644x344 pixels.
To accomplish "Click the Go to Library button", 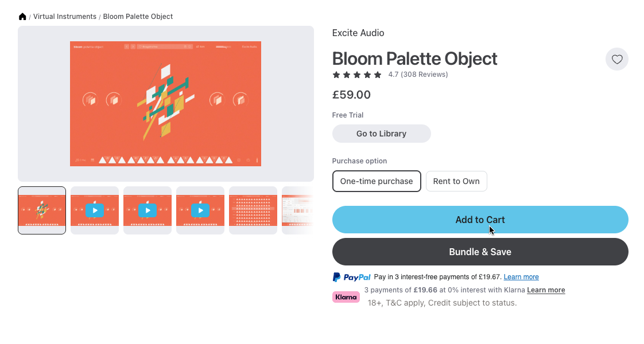I will click(381, 134).
